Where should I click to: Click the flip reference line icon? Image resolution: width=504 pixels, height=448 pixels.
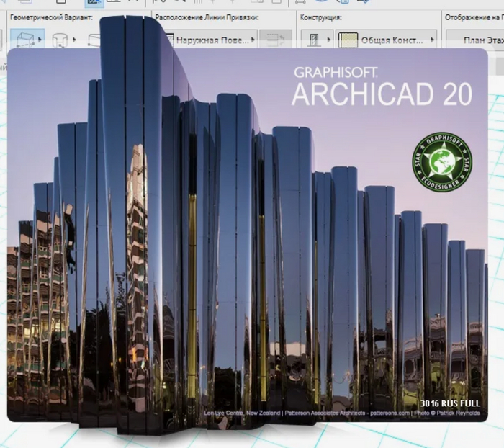274,40
